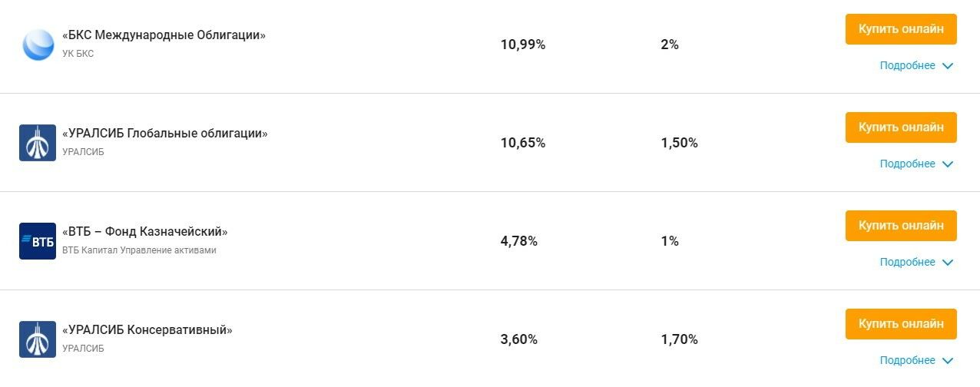This screenshot has width=980, height=387.
Task: Click the БКС fund logo icon
Action: [38, 45]
